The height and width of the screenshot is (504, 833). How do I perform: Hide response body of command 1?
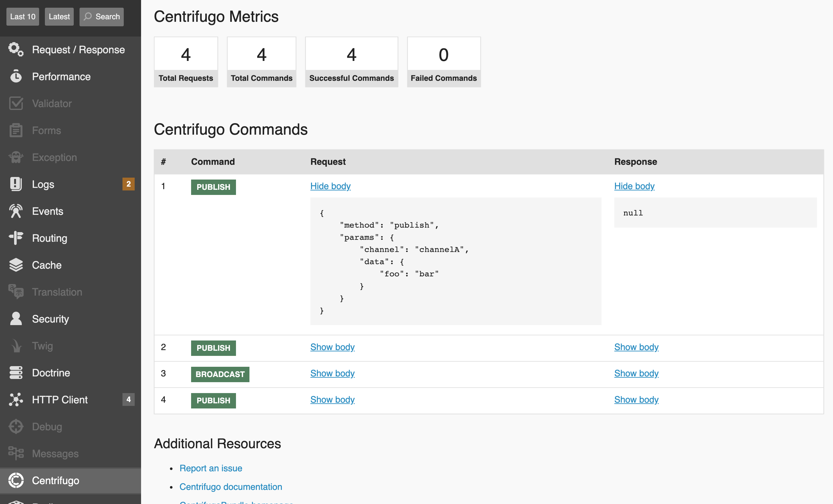coord(634,186)
